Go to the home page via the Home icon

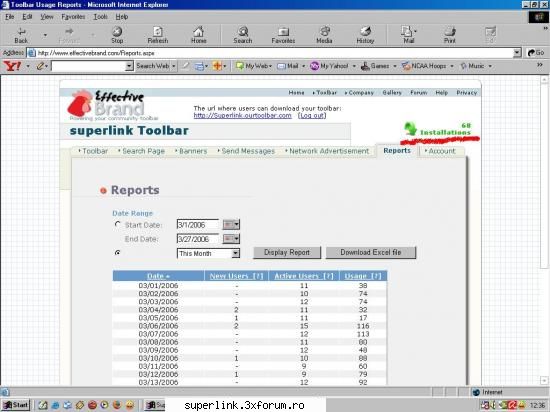pos(199,35)
